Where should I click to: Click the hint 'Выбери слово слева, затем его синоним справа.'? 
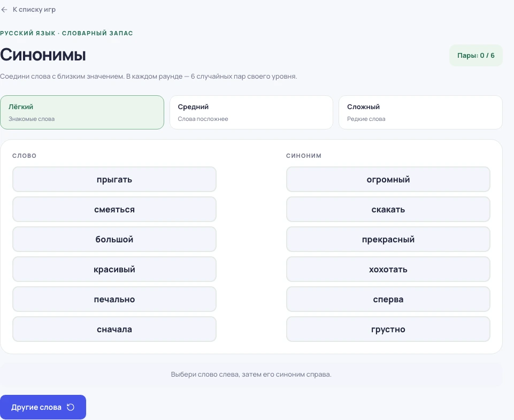click(x=251, y=375)
